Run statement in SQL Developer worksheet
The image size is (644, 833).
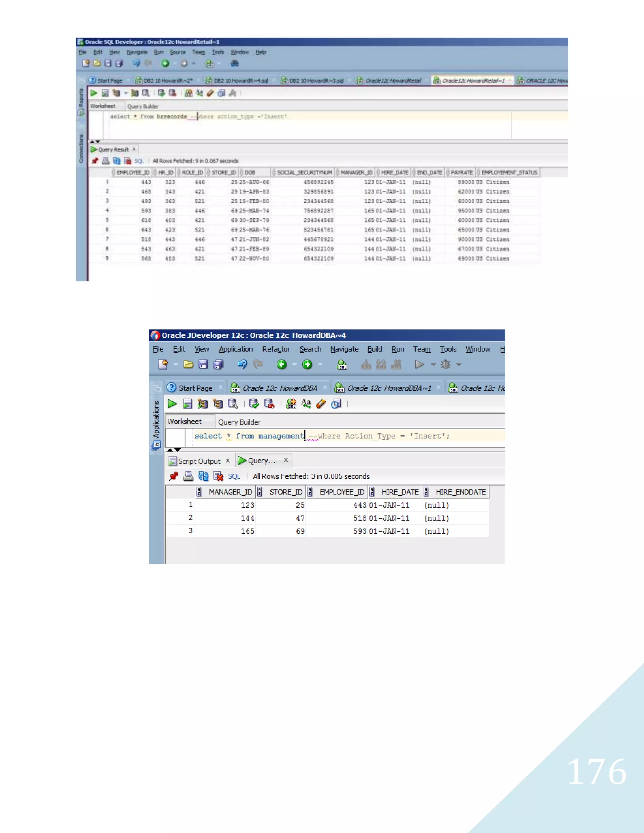93,93
